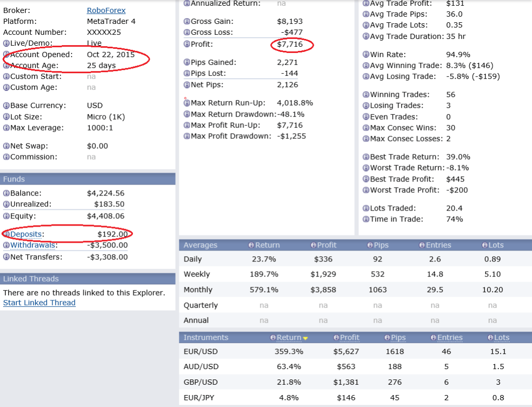The image size is (532, 407).
Task: Click the info icon beside Max Return Drawdown
Action: 187,114
